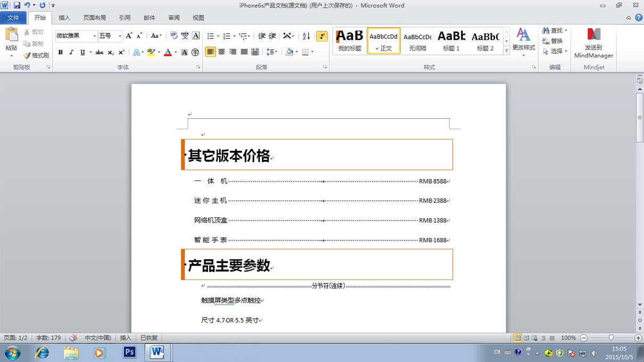
Task: Open Word Help question mark icon
Action: click(638, 18)
